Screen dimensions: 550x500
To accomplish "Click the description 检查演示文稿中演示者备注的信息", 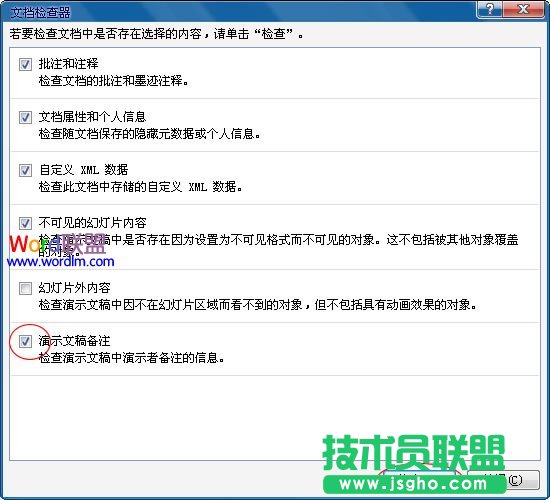I will tap(132, 358).
